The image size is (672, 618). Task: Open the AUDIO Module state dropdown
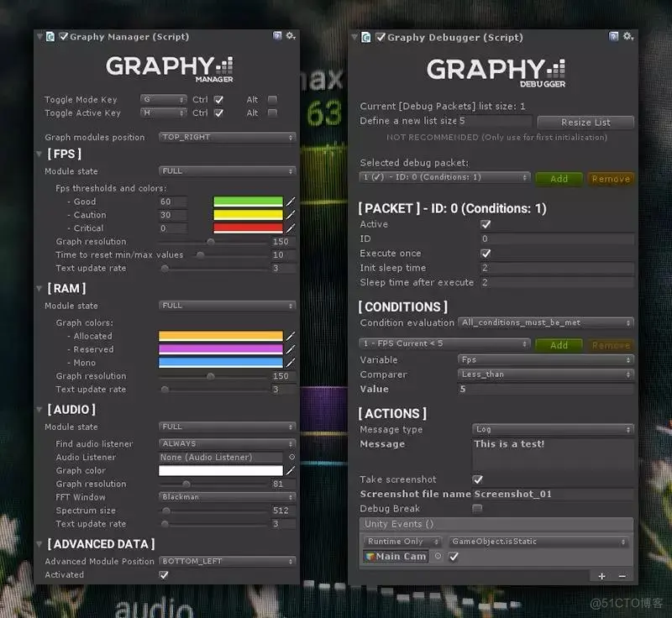point(227,427)
